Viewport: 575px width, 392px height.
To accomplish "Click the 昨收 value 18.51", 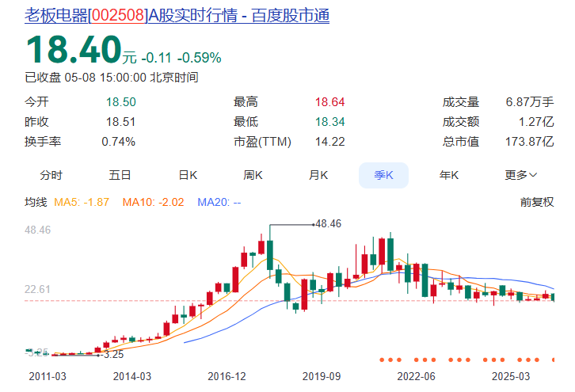I will (x=120, y=122).
